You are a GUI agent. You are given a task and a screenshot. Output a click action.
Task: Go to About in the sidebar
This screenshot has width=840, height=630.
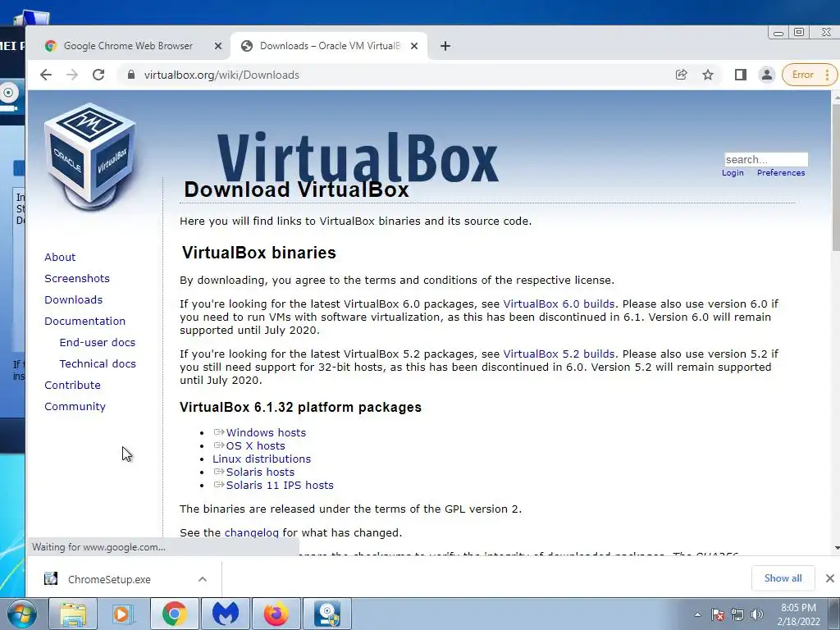pos(60,257)
